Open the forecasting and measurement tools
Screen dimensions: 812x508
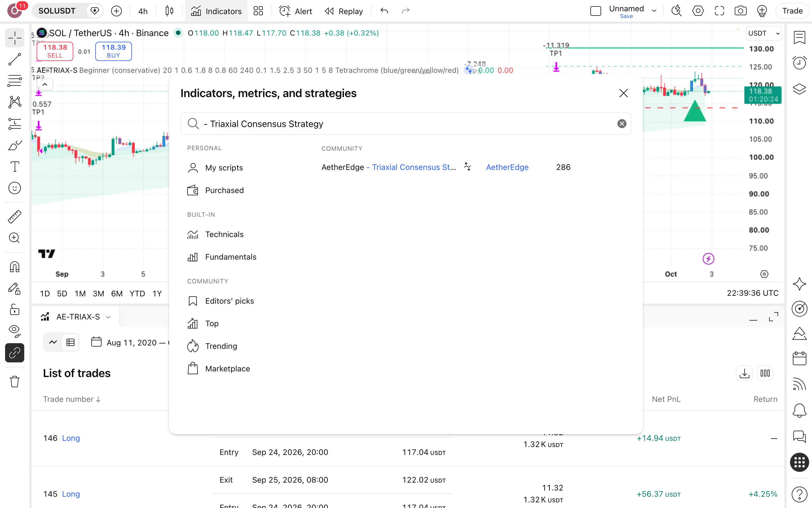coord(14,124)
